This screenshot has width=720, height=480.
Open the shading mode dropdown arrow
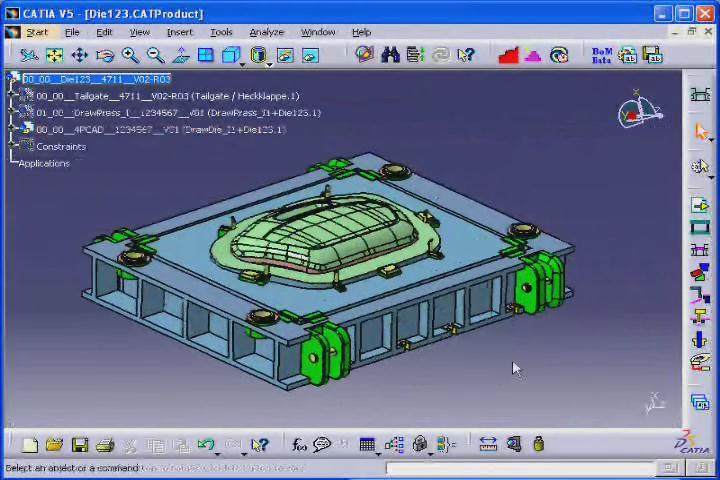pyautogui.click(x=270, y=65)
